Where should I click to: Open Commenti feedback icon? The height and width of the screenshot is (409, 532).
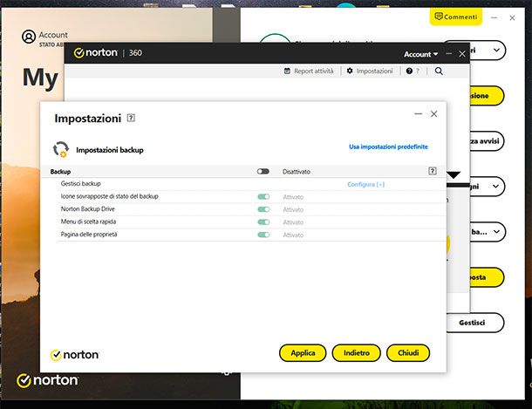coord(439,17)
